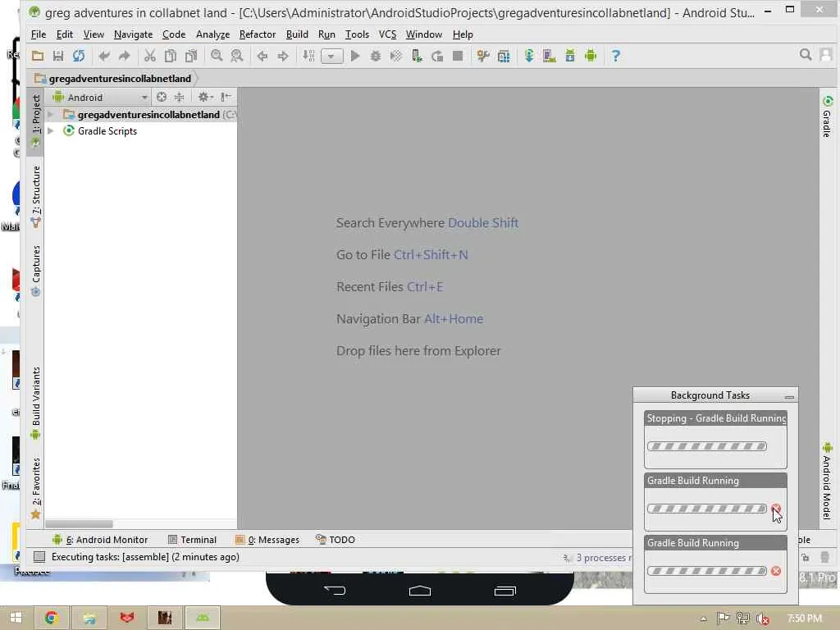Click the Rerun icon in toolbar
The image size is (840, 630).
tap(437, 56)
